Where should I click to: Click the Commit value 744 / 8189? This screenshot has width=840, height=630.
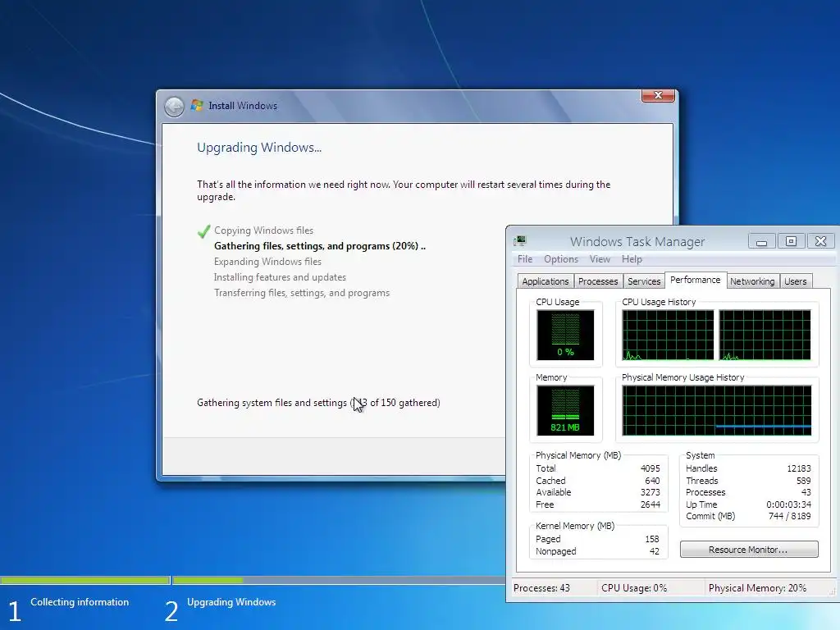[789, 517]
